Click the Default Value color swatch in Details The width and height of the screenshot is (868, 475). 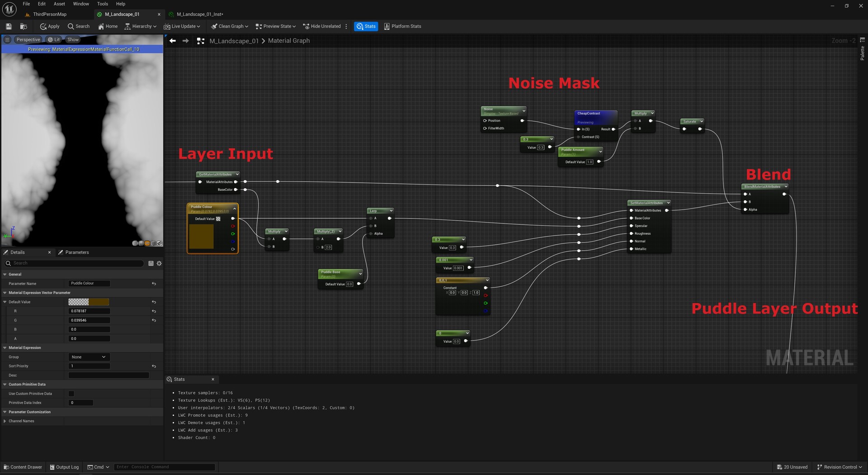click(89, 302)
